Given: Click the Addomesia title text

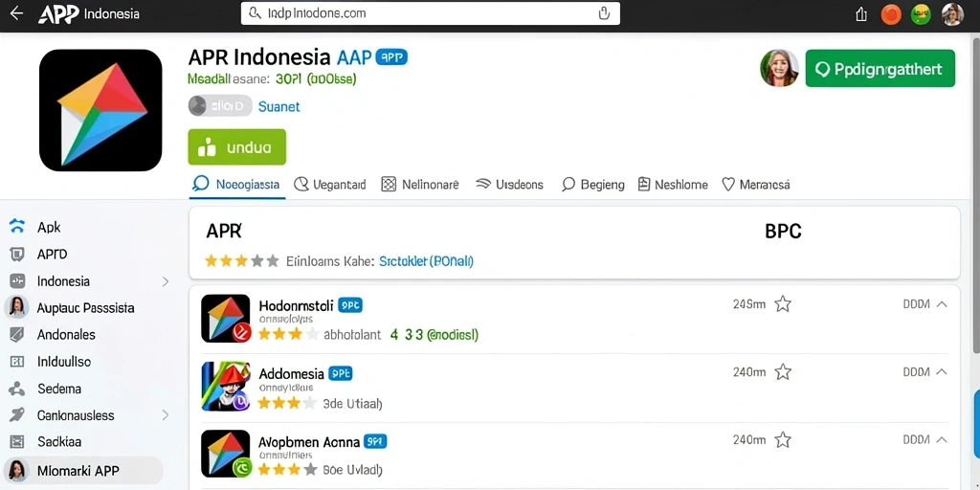Looking at the screenshot, I should tap(291, 374).
